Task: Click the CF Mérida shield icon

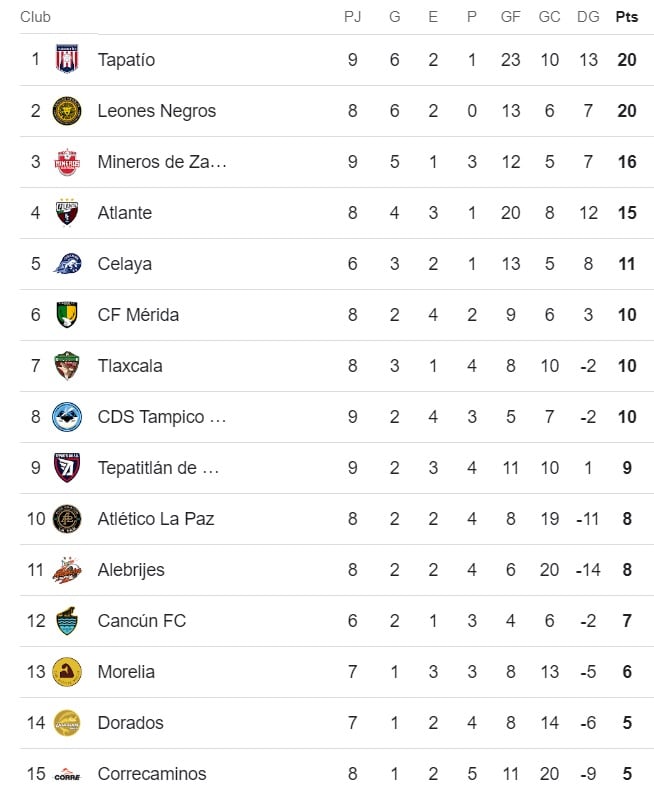Action: pyautogui.click(x=67, y=315)
